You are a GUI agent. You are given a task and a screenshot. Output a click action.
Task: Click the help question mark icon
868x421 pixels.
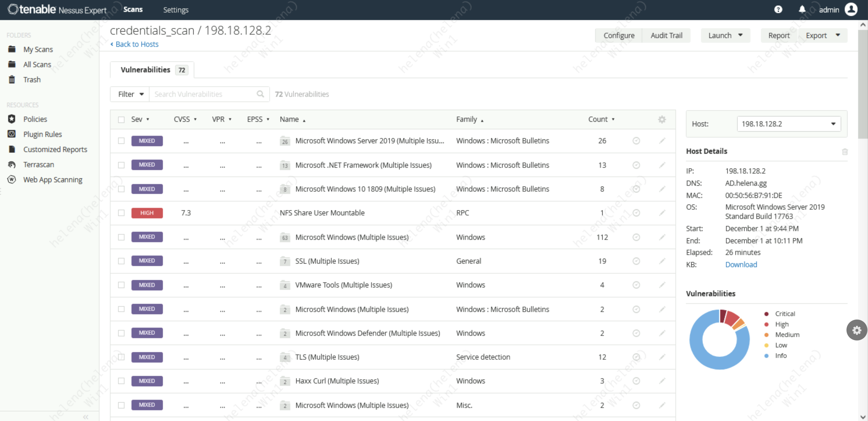pyautogui.click(x=778, y=9)
